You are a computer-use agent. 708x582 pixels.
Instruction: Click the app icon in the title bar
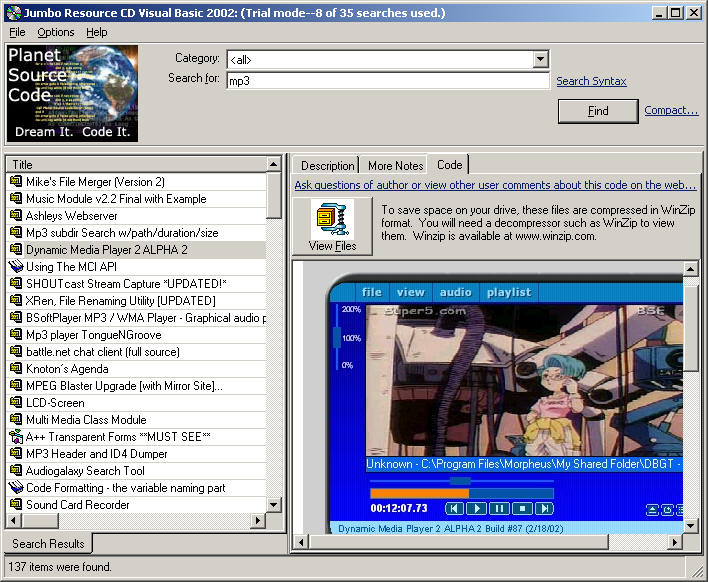click(14, 13)
